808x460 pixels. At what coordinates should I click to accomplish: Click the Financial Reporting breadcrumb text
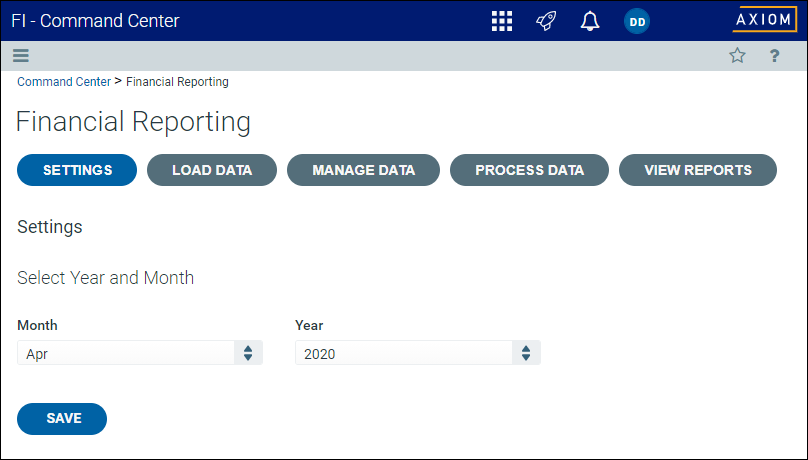(x=177, y=82)
